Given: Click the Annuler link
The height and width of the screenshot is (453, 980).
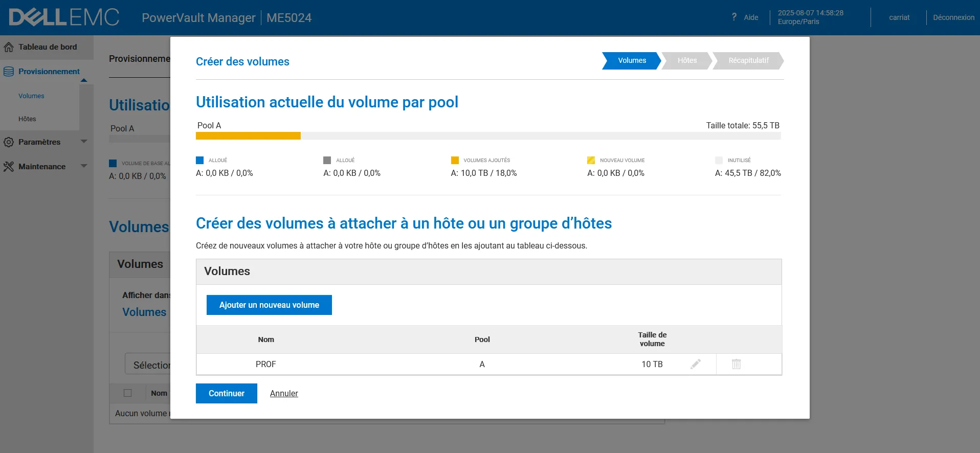Looking at the screenshot, I should click(284, 393).
